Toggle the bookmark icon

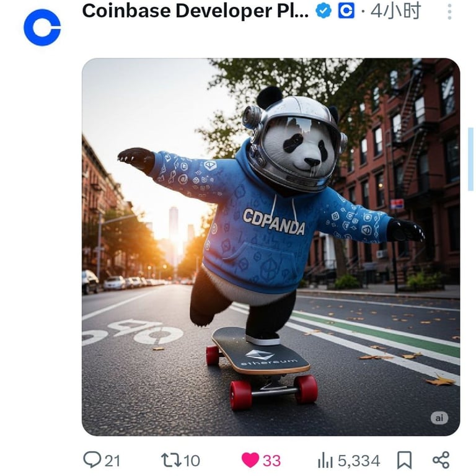click(x=405, y=460)
